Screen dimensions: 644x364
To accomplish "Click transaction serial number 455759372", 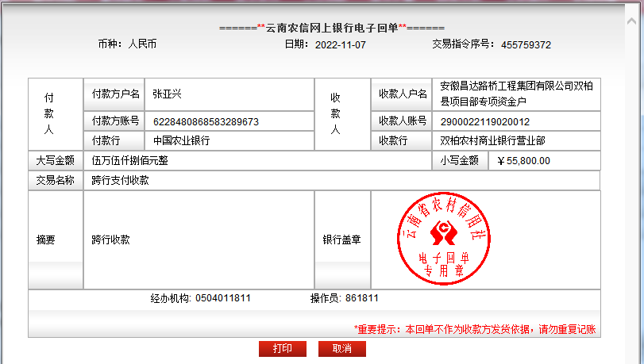I will [x=526, y=44].
